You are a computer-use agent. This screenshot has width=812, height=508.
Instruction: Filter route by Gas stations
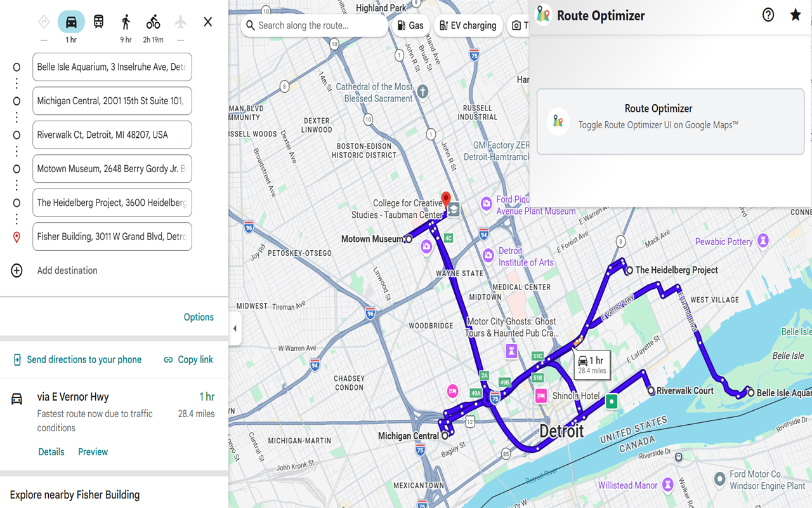point(410,25)
